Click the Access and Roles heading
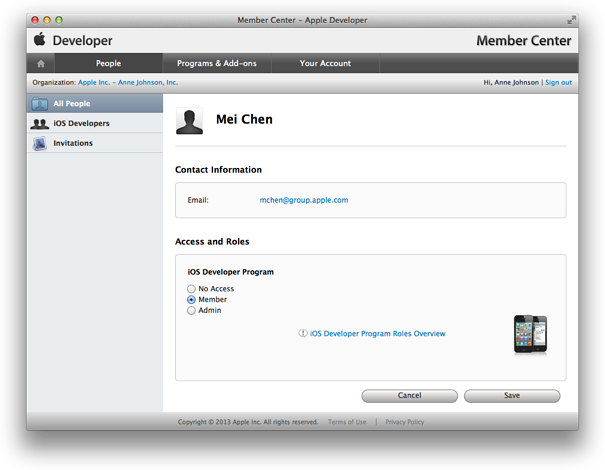The height and width of the screenshot is (470, 605). pyautogui.click(x=212, y=242)
